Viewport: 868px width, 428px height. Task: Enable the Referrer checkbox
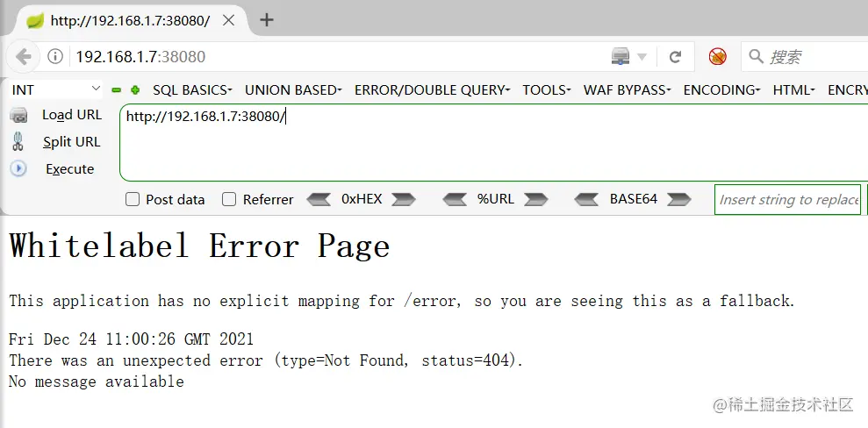click(229, 200)
